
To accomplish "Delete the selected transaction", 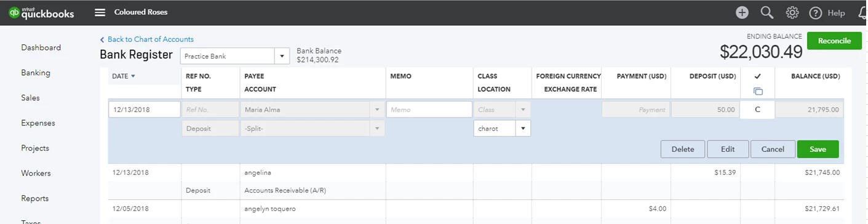I will tap(682, 149).
